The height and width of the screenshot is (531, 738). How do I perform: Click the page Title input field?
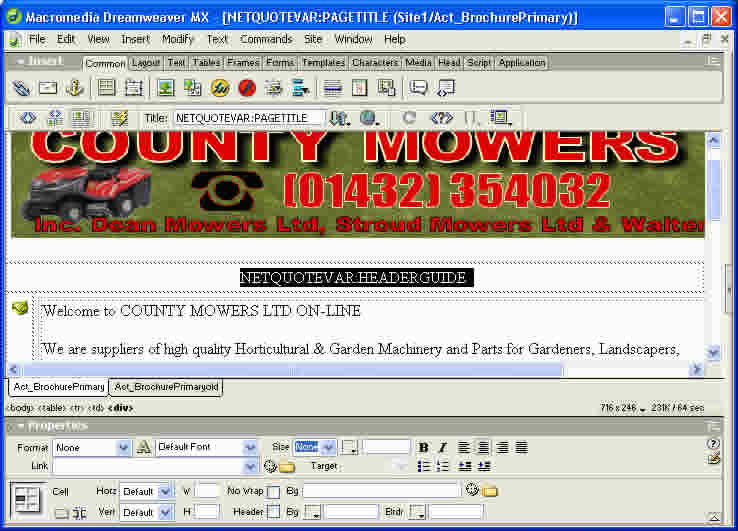point(248,118)
